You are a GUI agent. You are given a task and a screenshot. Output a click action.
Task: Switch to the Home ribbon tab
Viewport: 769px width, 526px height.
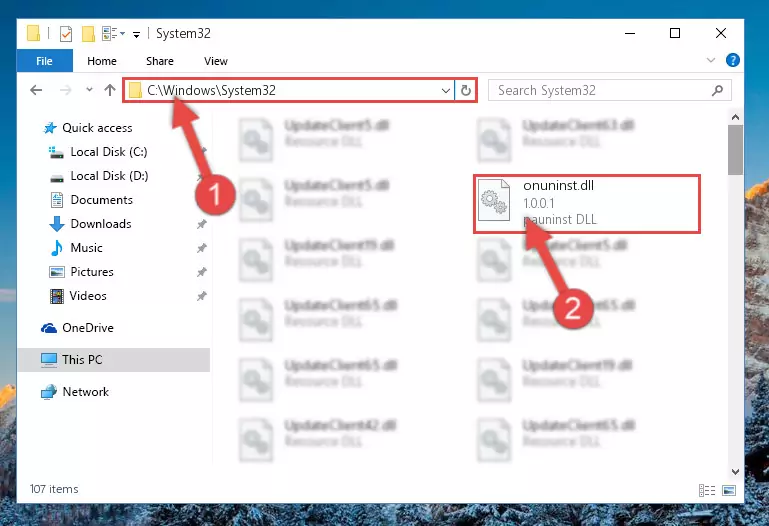[102, 61]
